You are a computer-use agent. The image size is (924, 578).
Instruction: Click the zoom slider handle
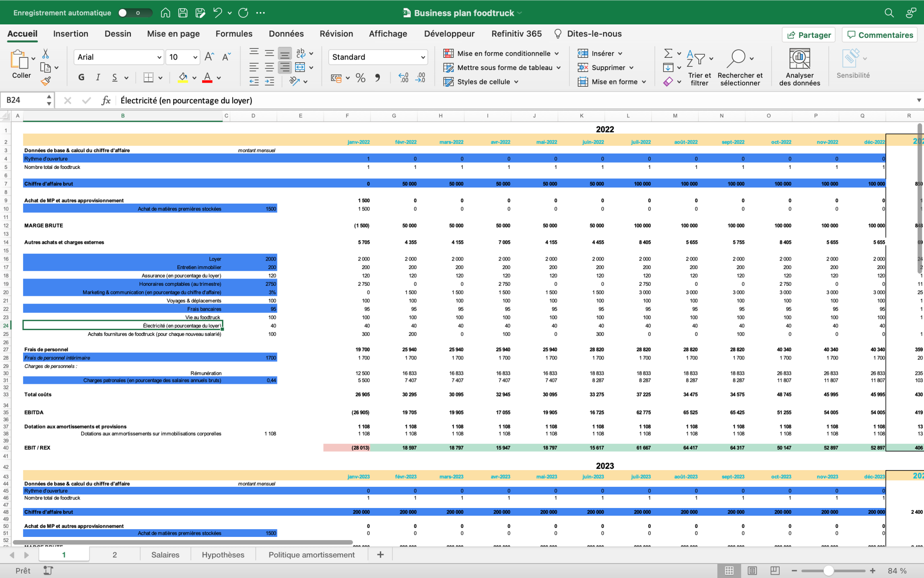[x=828, y=570]
